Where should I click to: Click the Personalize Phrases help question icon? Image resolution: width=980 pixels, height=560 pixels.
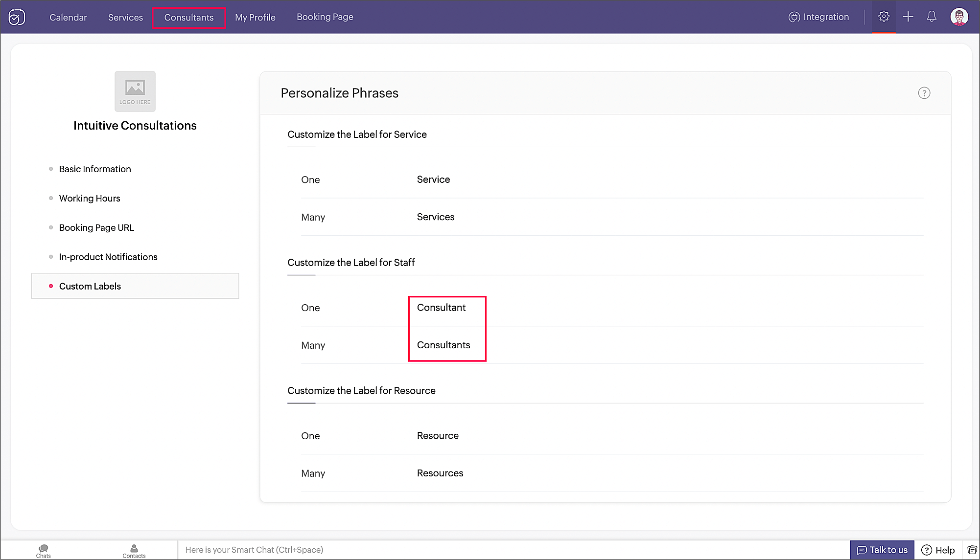pyautogui.click(x=924, y=93)
